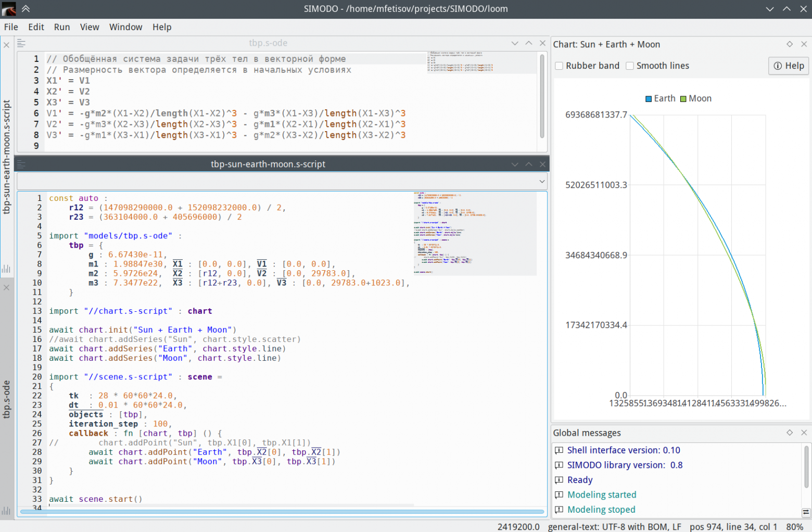Place cursor on "await scene.start()" code line
The width and height of the screenshot is (812, 532).
(95, 499)
